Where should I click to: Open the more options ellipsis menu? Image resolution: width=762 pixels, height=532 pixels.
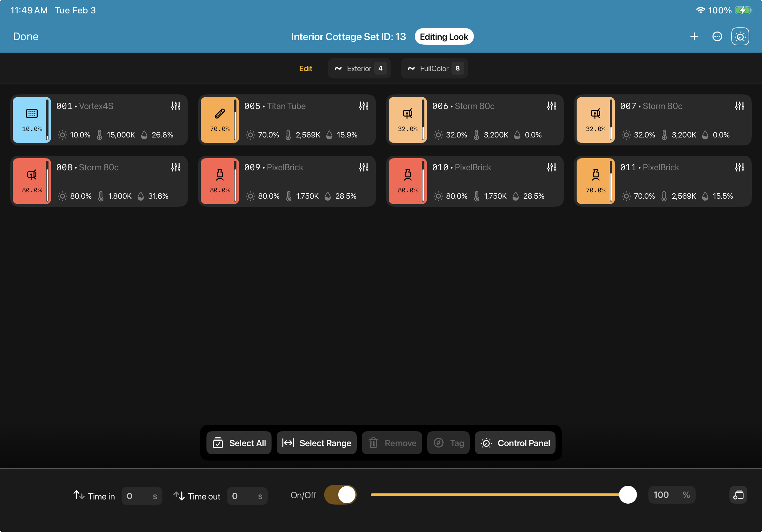tap(717, 36)
